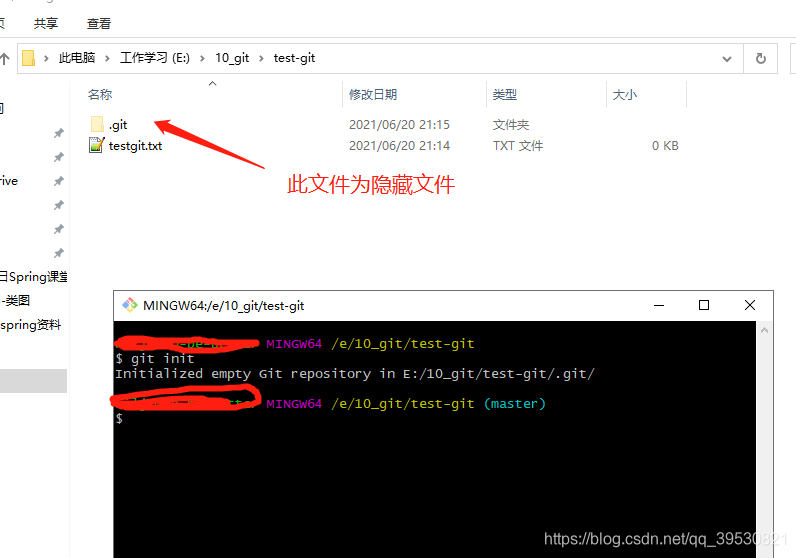Open sidebar item spring资料
Viewport: 796px width, 558px height.
(30, 325)
